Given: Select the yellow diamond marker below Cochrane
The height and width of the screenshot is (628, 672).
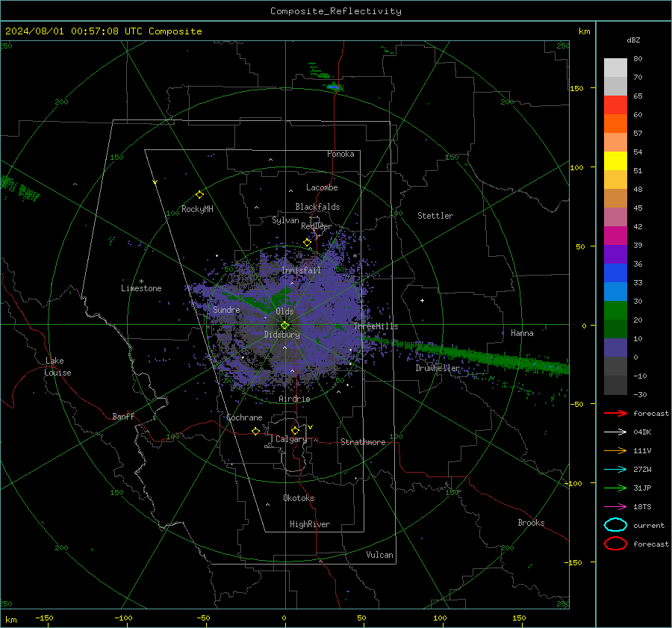Looking at the screenshot, I should point(255,431).
